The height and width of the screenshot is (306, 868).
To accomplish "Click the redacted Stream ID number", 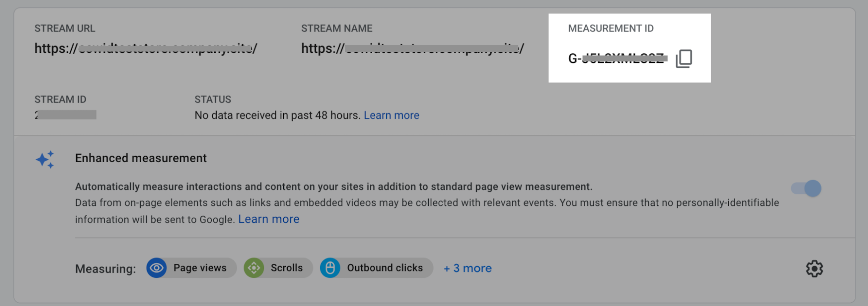I will coord(65,115).
